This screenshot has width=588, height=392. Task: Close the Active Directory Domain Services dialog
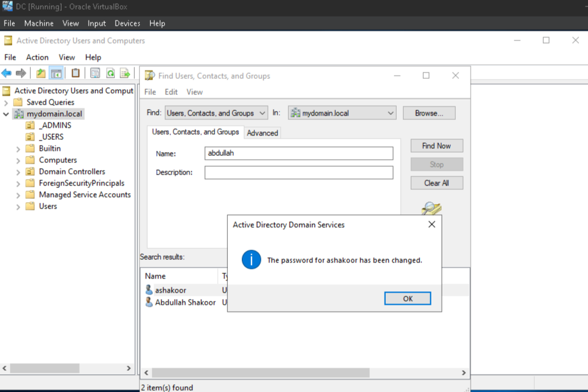click(x=431, y=224)
